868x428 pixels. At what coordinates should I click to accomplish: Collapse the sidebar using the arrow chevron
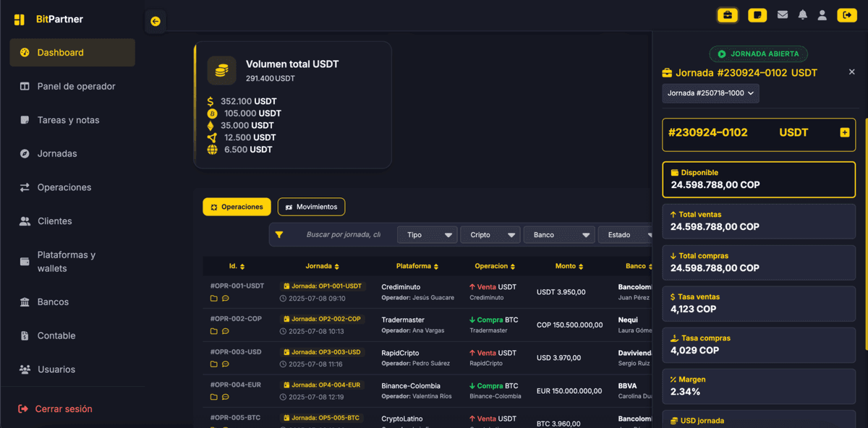pos(155,22)
